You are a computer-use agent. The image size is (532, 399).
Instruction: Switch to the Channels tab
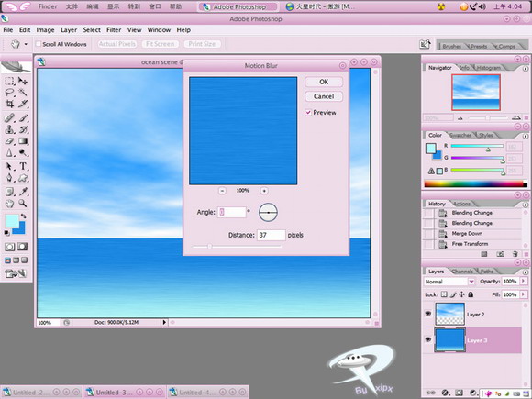[462, 272]
